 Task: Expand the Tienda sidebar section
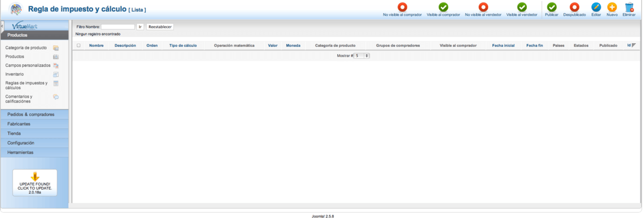pos(35,134)
